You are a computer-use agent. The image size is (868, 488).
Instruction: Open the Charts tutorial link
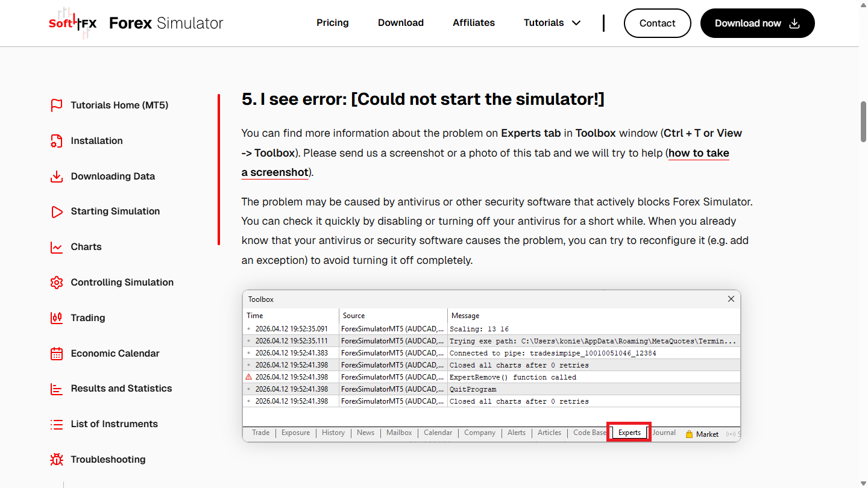pyautogui.click(x=86, y=247)
